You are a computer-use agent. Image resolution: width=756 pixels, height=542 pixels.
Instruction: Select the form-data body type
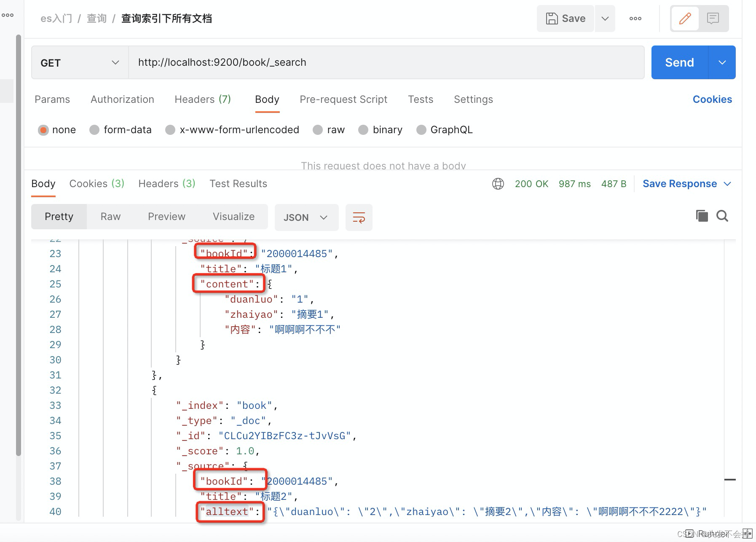coord(94,130)
